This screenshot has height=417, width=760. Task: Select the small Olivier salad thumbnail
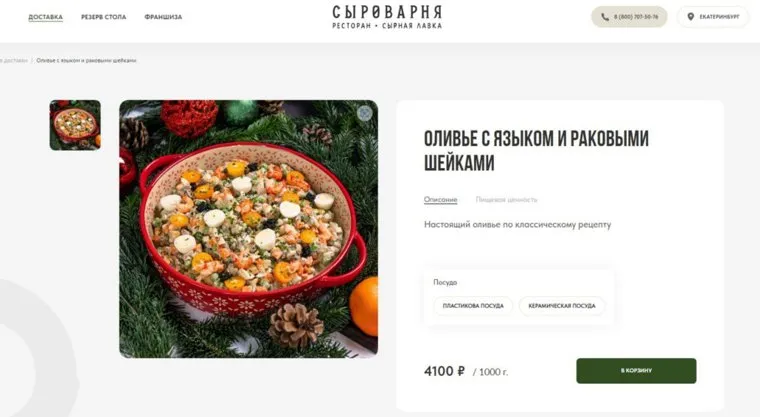75,125
